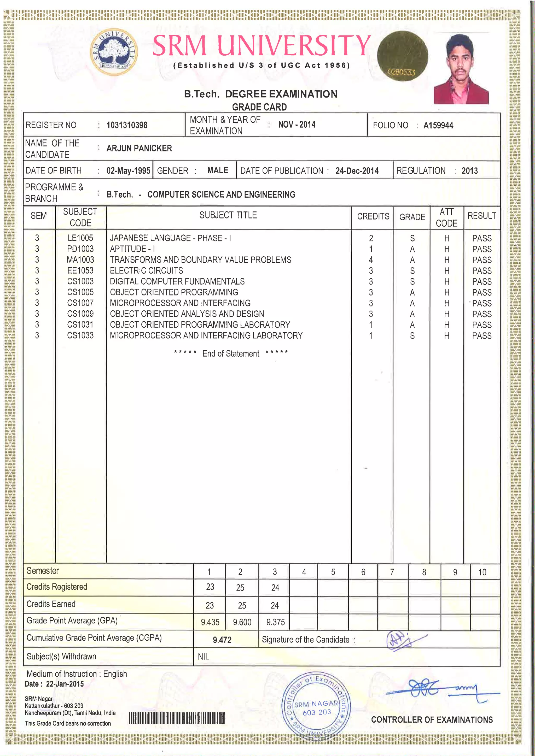The height and width of the screenshot is (756, 535).
Task: Click the ELECTRIC CIRCUITS subject row title
Action: click(x=146, y=271)
